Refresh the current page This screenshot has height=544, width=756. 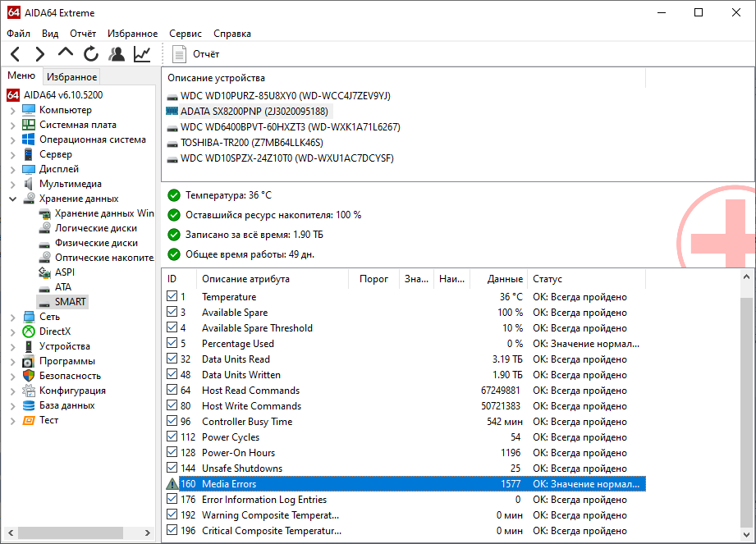[x=90, y=54]
